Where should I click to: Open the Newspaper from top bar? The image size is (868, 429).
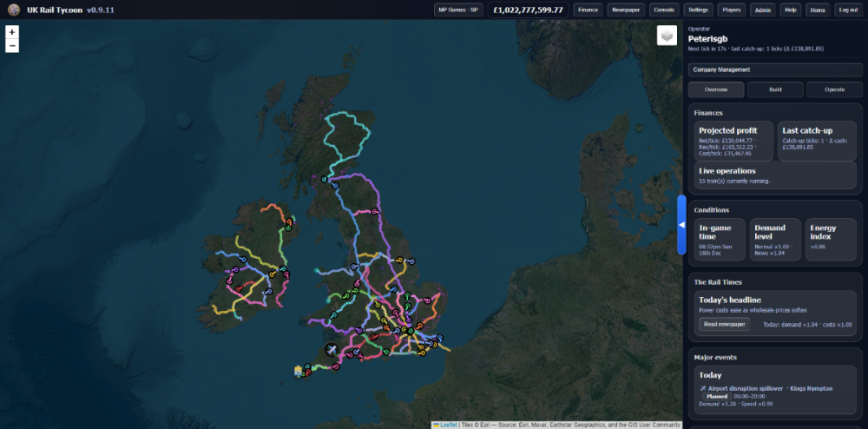[x=625, y=10]
